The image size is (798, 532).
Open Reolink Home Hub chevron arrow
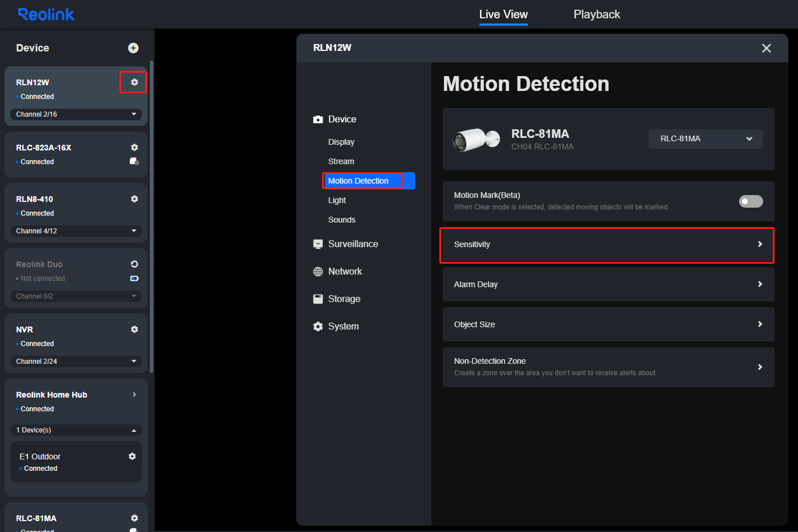pos(134,395)
